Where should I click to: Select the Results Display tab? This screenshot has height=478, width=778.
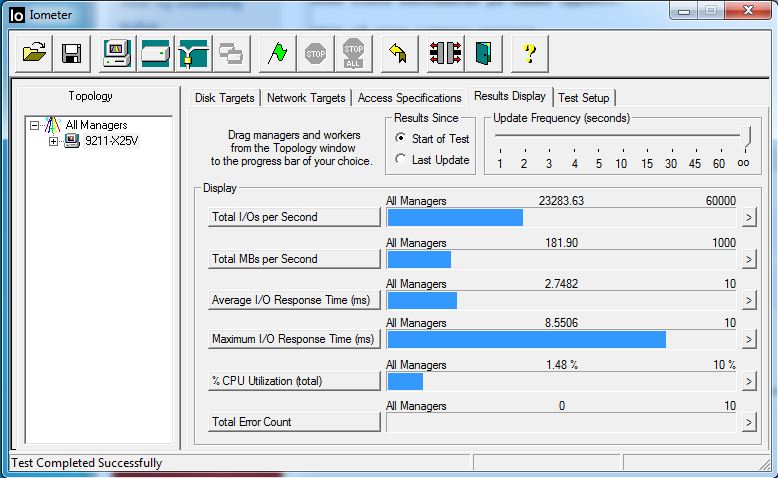(x=510, y=96)
